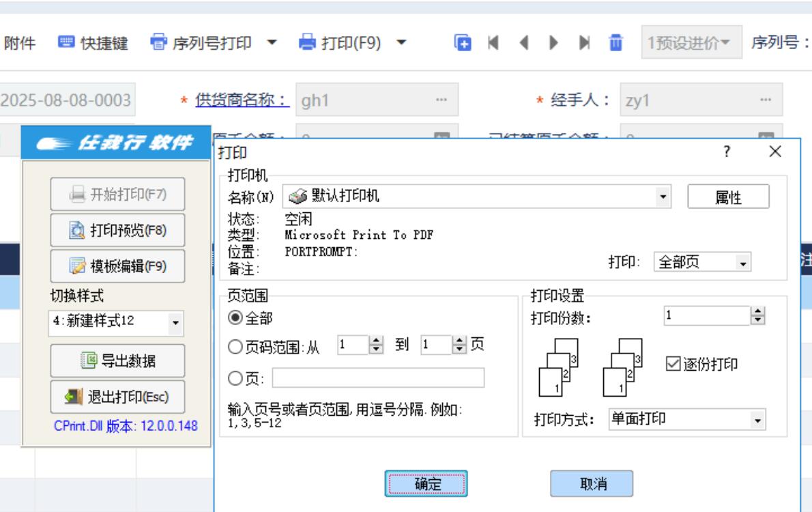Click the trash delete icon
812x512 pixels.
(615, 43)
